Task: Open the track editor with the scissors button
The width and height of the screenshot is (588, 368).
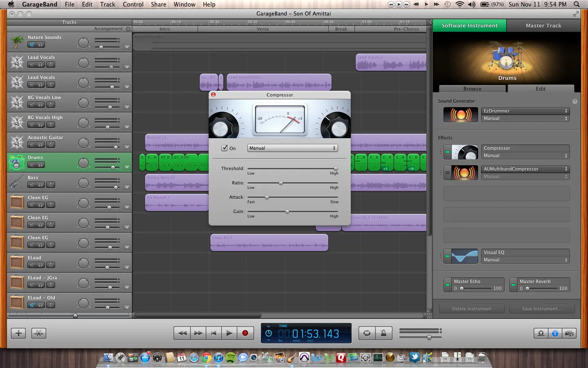Action: tap(39, 333)
